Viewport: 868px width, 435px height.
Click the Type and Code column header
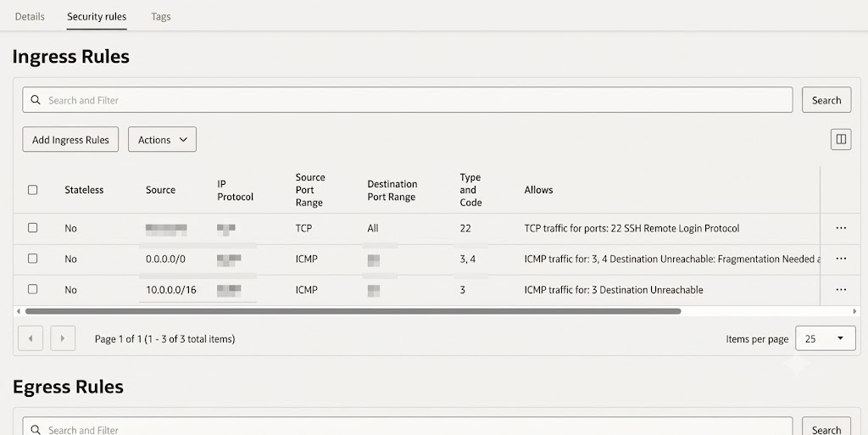[470, 190]
